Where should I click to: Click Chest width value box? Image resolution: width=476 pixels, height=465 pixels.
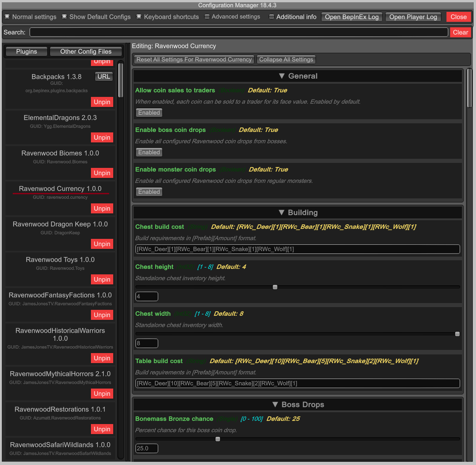[147, 344]
